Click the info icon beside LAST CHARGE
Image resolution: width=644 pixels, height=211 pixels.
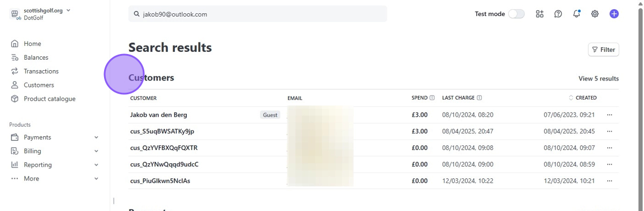(x=480, y=98)
